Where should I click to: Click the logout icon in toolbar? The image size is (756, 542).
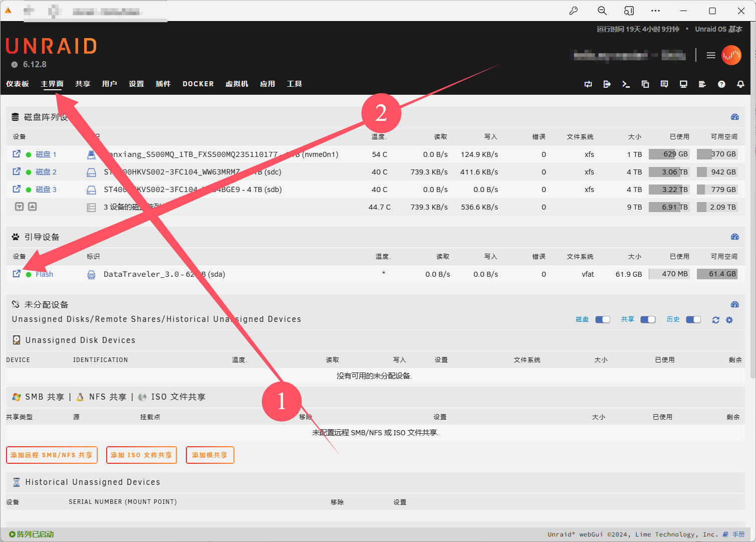607,84
